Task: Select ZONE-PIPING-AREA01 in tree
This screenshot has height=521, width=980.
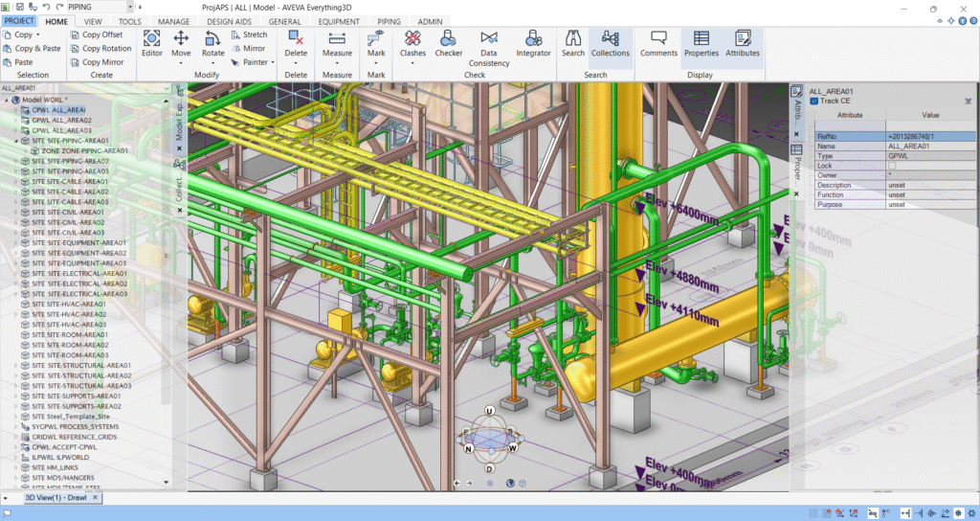Action: 79,150
